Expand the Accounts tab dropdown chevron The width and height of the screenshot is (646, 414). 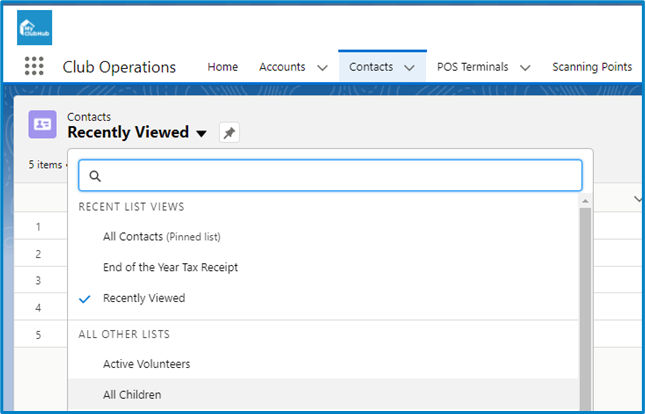tap(321, 68)
